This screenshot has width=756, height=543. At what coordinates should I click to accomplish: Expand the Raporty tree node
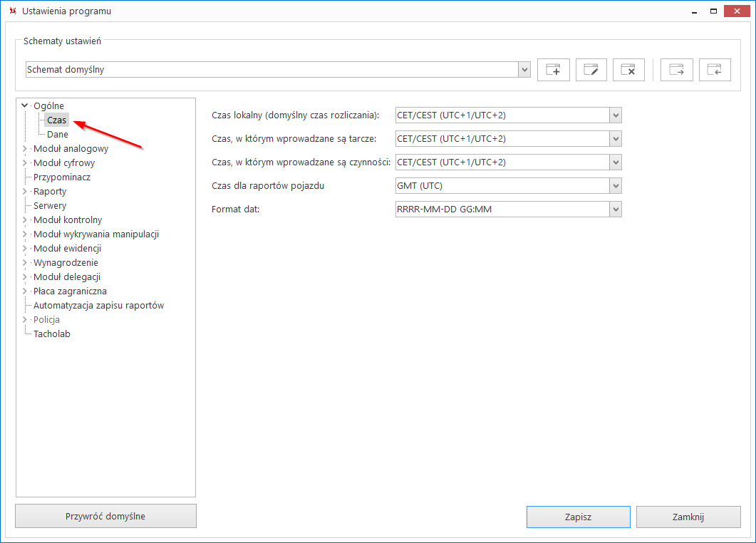[x=25, y=192]
